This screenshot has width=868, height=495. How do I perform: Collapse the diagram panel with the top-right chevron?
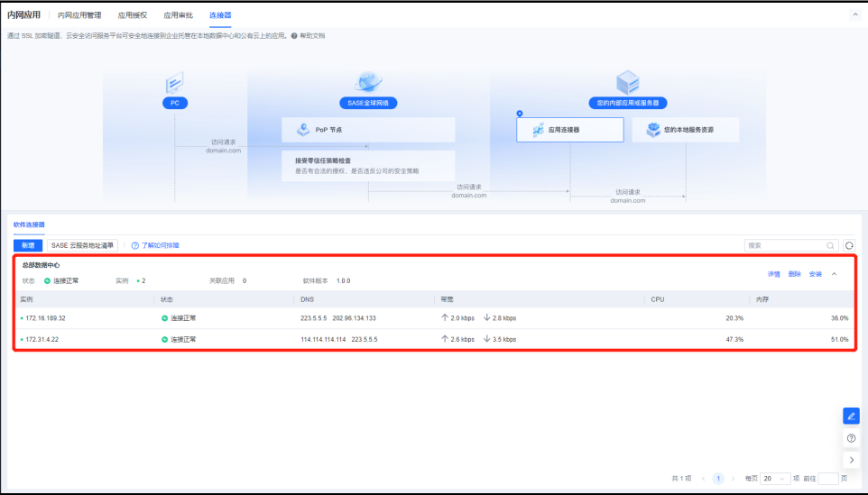pos(855,15)
